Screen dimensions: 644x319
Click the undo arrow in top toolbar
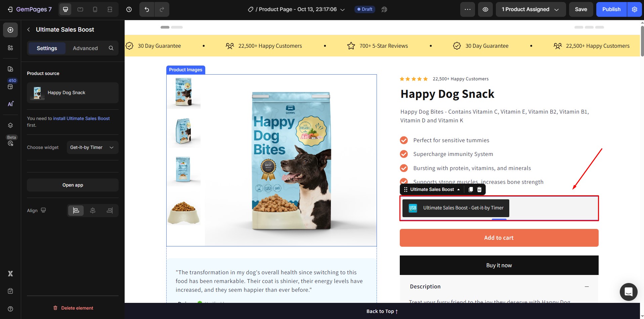coord(147,9)
